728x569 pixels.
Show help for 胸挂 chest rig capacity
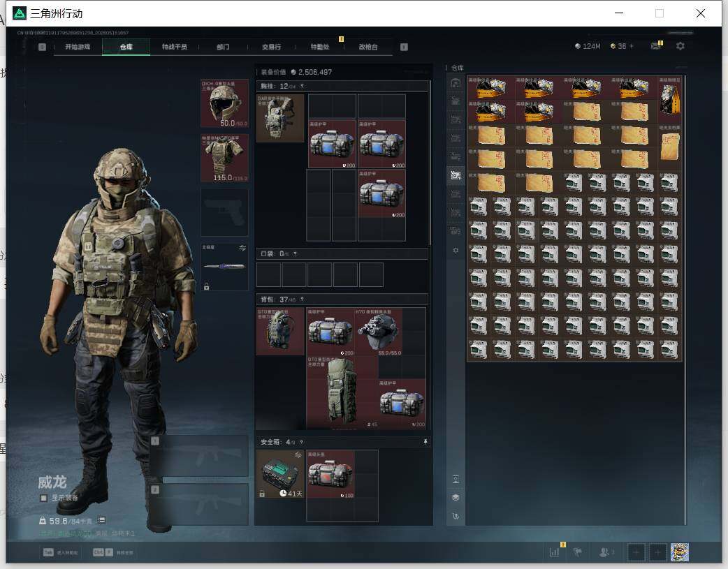tap(302, 87)
